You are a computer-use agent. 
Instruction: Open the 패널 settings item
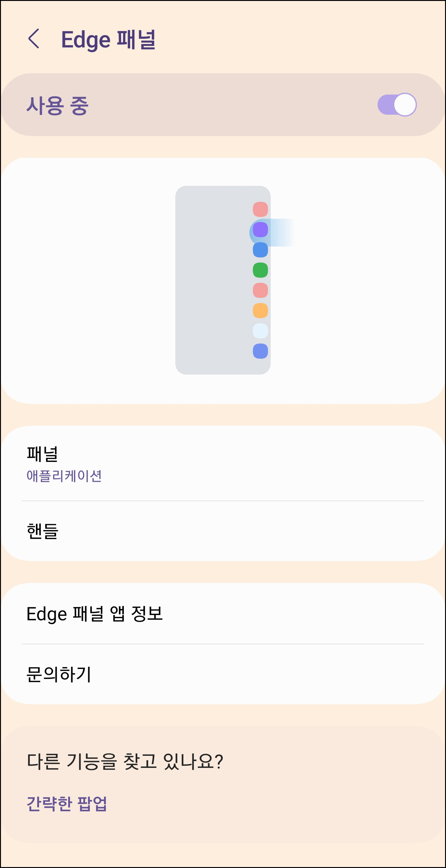(223, 463)
